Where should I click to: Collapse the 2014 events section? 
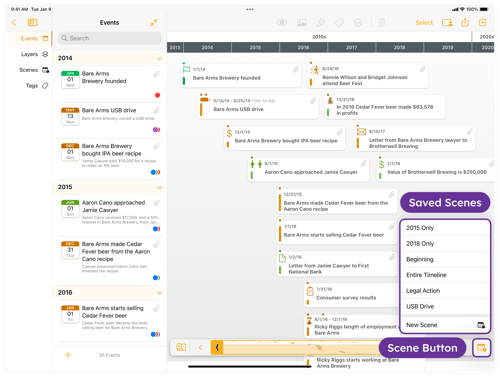click(x=160, y=58)
